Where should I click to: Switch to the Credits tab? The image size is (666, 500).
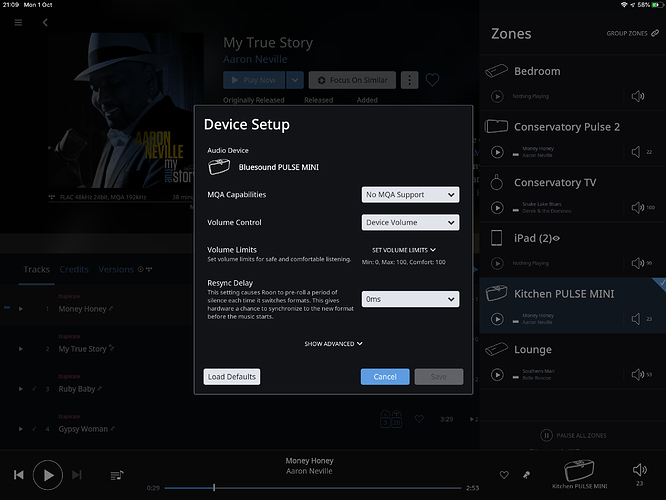coord(74,269)
